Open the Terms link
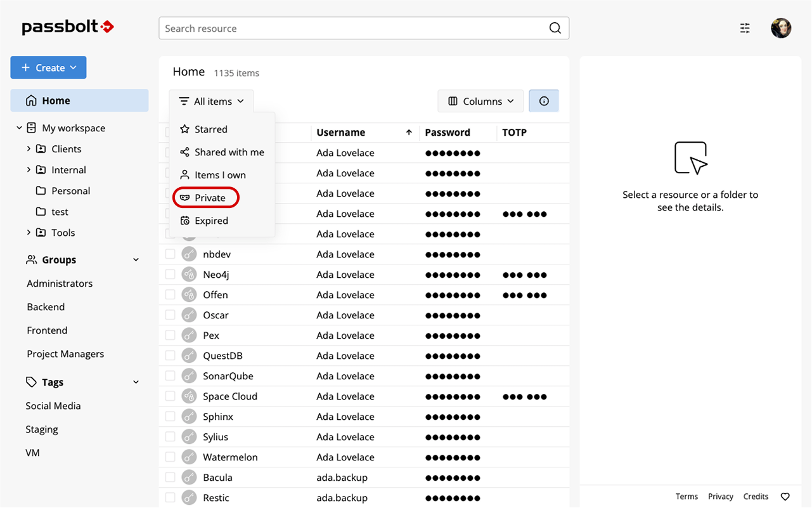Image resolution: width=812 pixels, height=508 pixels. pyautogui.click(x=686, y=497)
